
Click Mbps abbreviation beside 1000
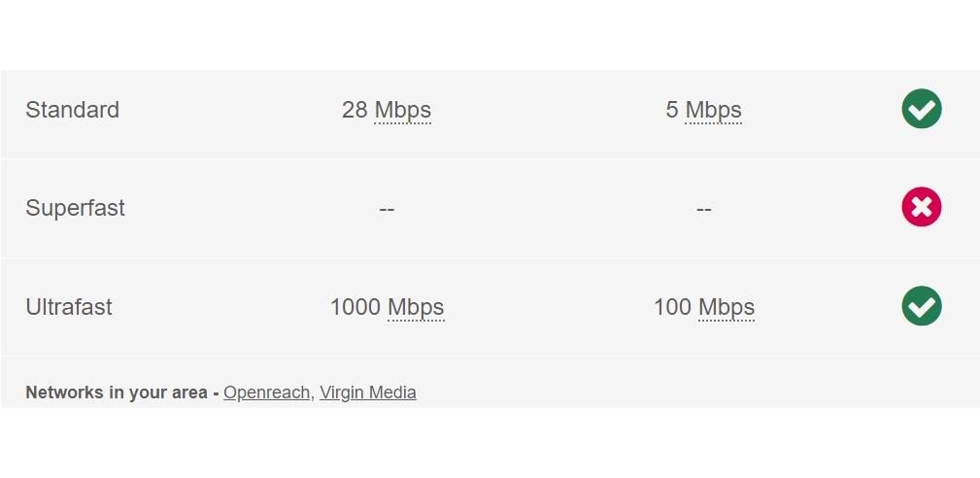tap(416, 308)
